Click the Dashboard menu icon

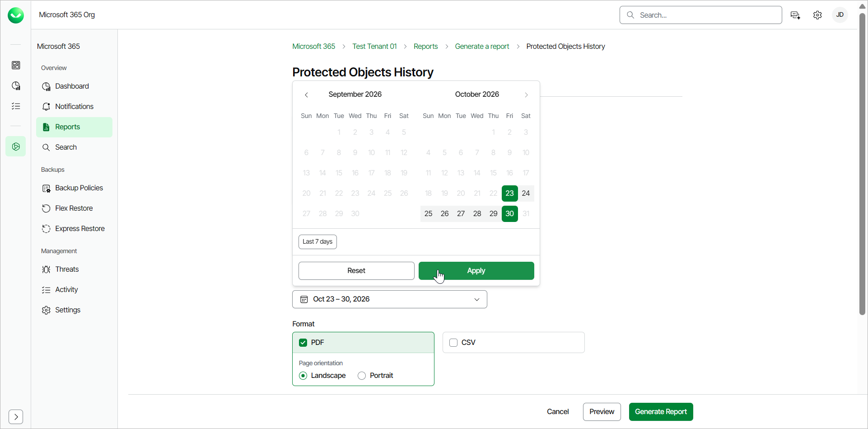[x=46, y=86]
